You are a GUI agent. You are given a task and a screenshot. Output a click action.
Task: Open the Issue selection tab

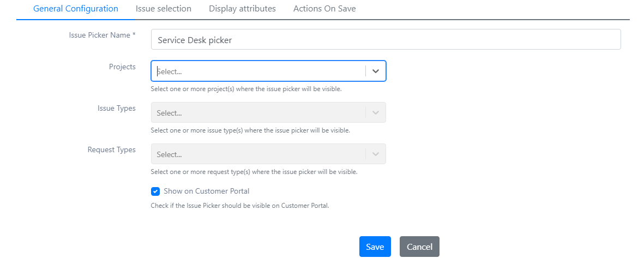(x=164, y=9)
